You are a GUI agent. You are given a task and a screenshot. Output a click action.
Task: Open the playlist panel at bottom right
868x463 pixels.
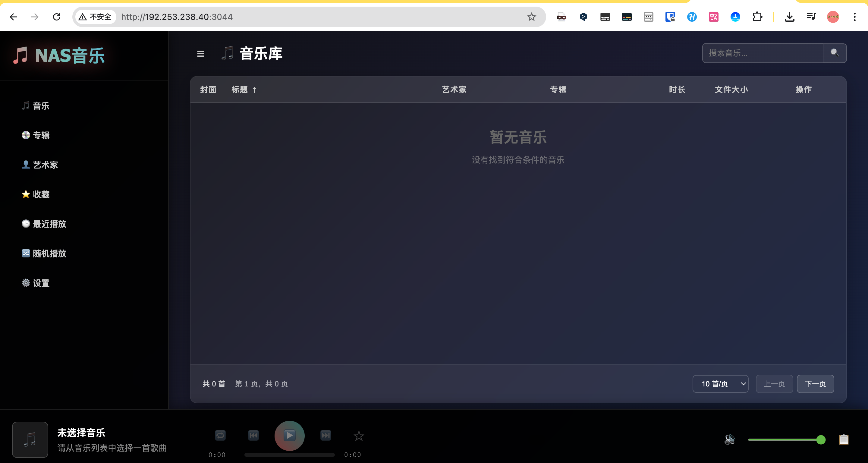point(844,439)
